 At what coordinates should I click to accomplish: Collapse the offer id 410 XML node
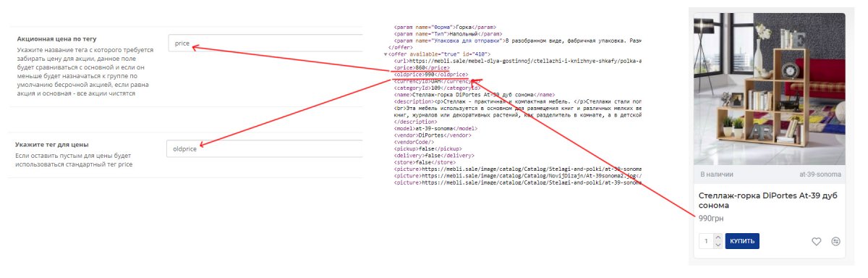pos(386,54)
